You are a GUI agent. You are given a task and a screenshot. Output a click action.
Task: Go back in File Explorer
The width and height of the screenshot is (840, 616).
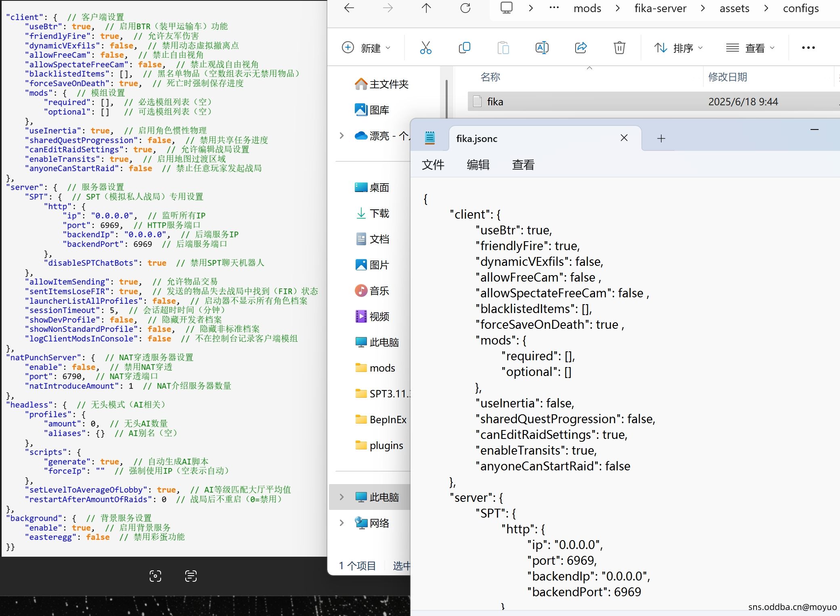[x=349, y=8]
